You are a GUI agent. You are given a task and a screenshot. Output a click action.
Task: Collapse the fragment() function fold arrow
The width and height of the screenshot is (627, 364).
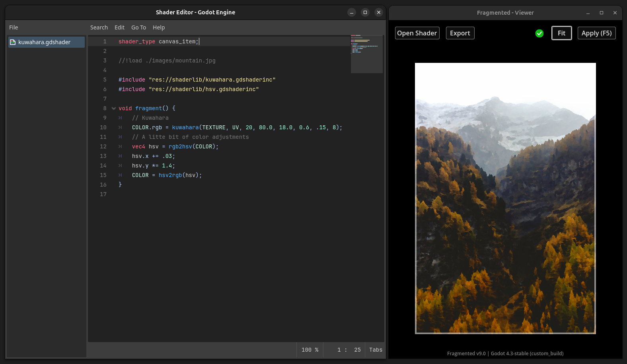pos(114,108)
